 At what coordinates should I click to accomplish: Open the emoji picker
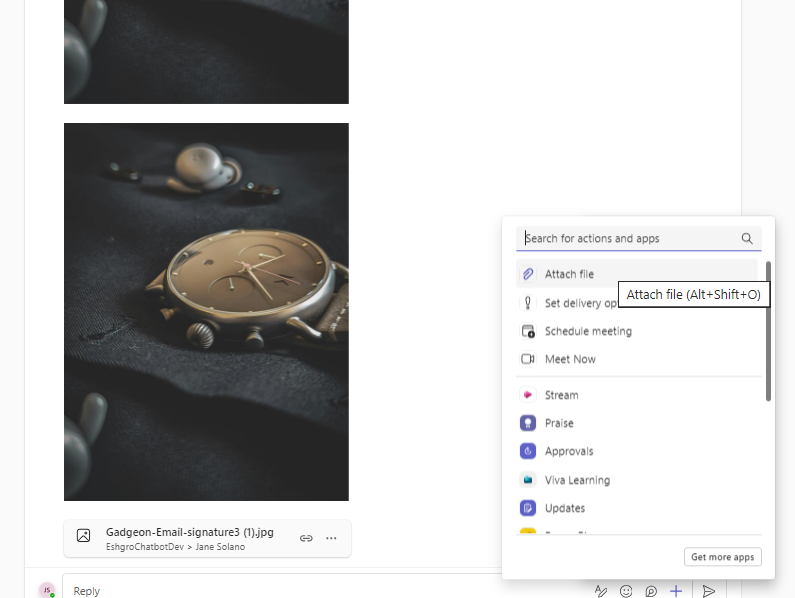[626, 591]
